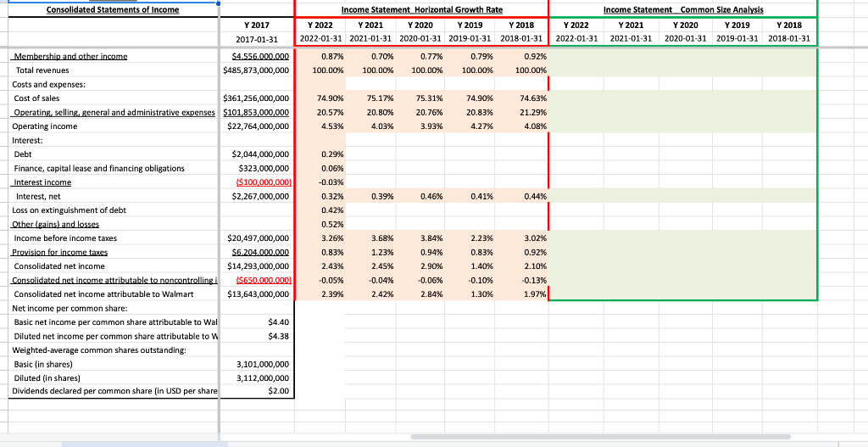Click the $14,293,000,000 consolidated net income value

pos(258,265)
